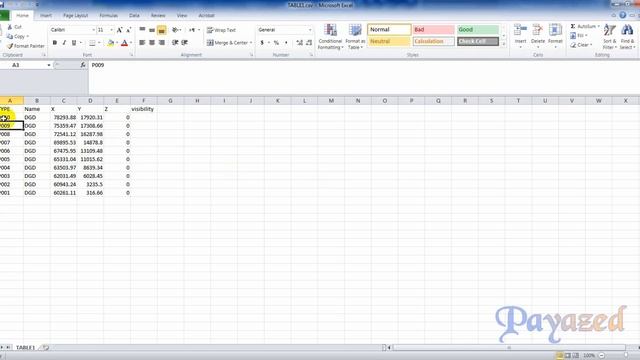Toggle Italic formatting

(64, 43)
